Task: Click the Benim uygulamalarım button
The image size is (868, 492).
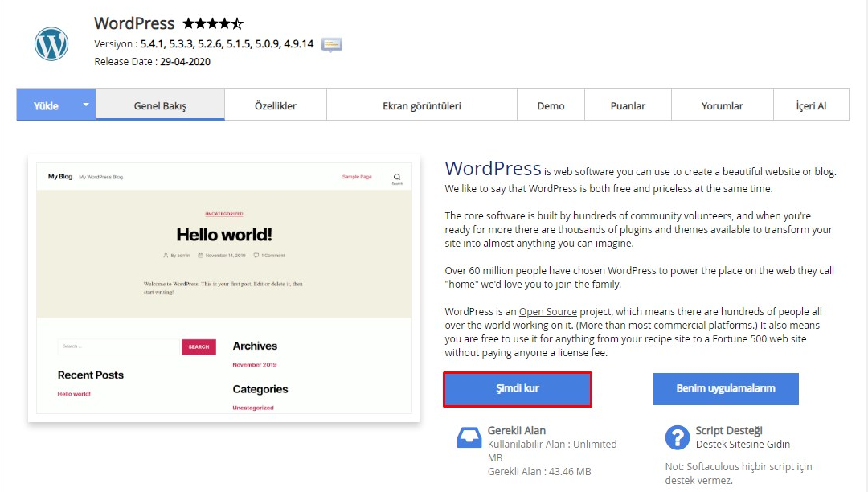Action: tap(725, 388)
